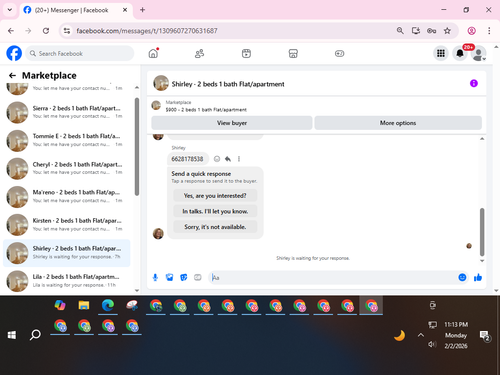Viewport: 500px width, 375px height.
Task: Open more options for the 6628178538 message
Action: pyautogui.click(x=239, y=159)
